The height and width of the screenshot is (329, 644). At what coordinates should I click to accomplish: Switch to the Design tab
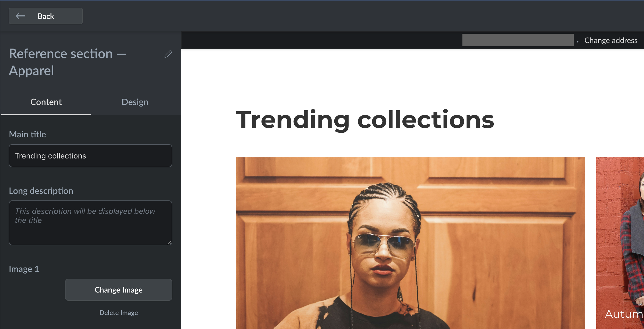[x=135, y=101]
